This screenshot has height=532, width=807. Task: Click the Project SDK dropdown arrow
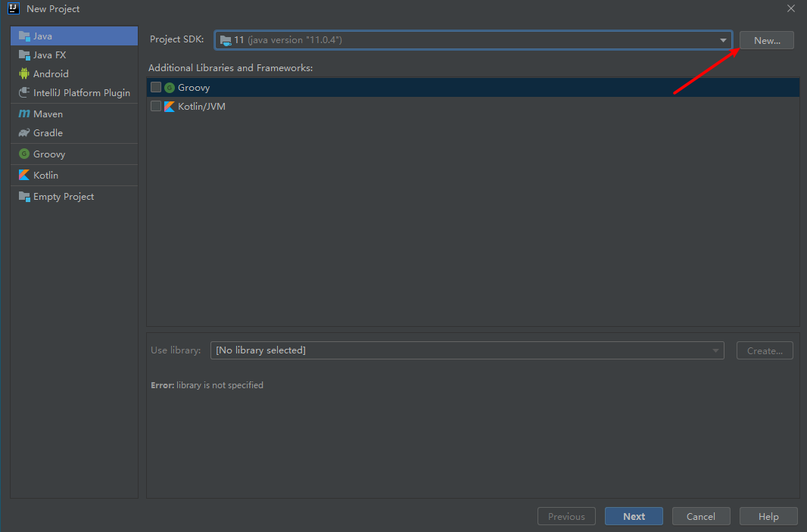click(x=723, y=40)
